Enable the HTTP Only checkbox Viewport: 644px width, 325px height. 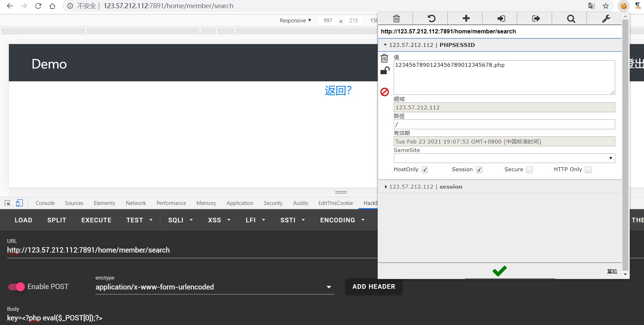pos(588,170)
